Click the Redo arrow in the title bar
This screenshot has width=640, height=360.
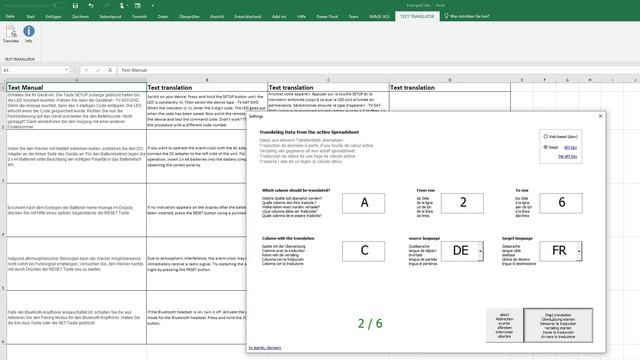(x=107, y=6)
